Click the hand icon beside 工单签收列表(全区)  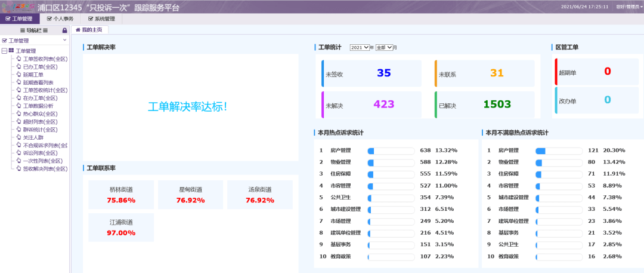click(x=18, y=59)
